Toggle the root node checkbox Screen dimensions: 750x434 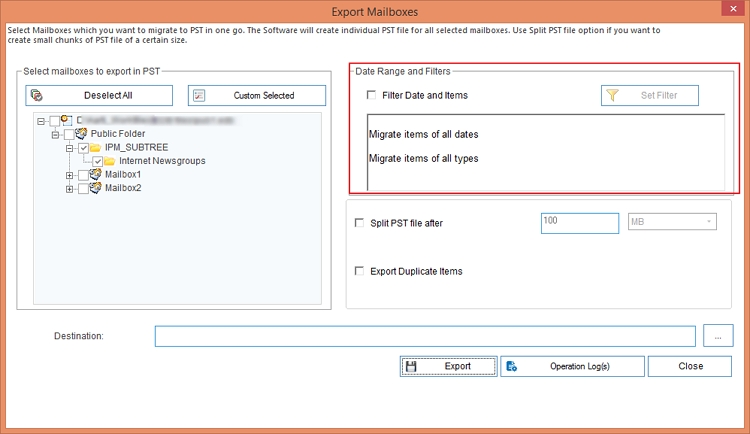pos(55,121)
